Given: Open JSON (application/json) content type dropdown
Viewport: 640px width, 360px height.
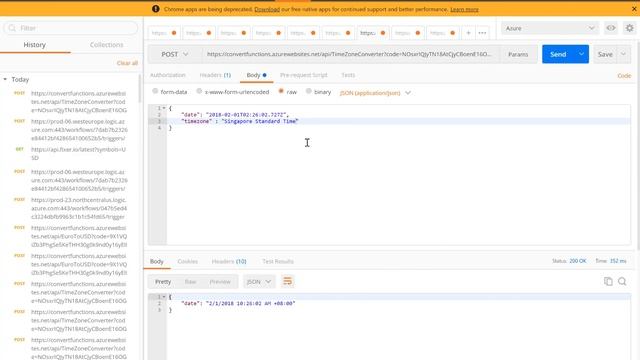Looking at the screenshot, I should [x=375, y=93].
